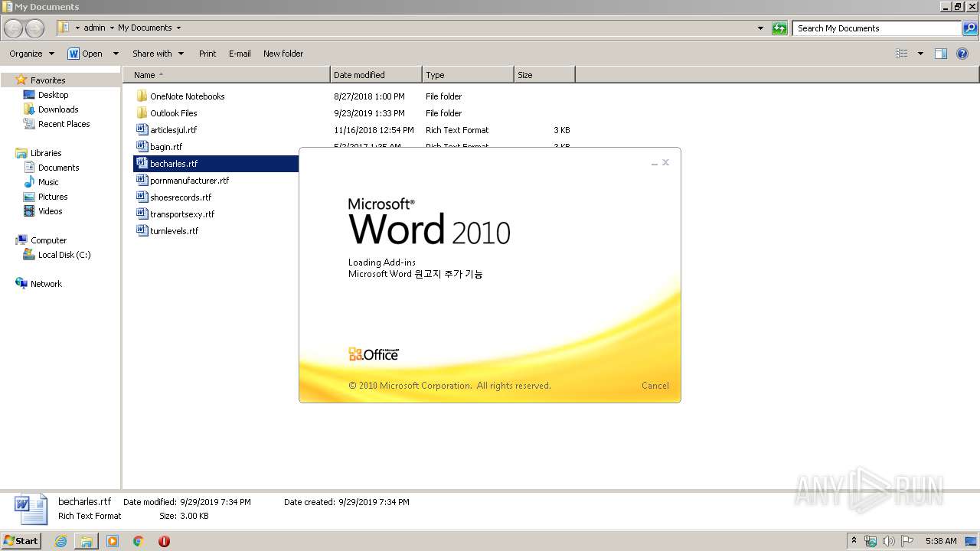Click the becharles.rtf details pane thumbnail
The image size is (980, 551).
31,509
